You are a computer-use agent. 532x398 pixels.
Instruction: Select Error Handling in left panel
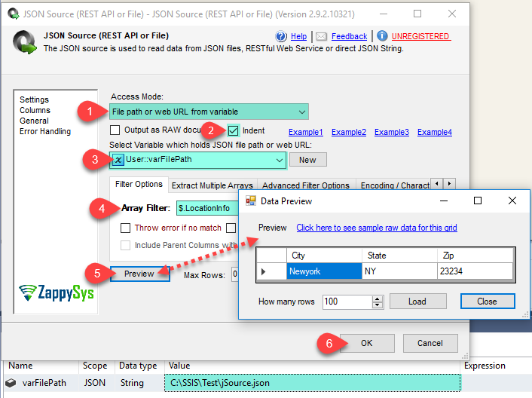point(45,131)
